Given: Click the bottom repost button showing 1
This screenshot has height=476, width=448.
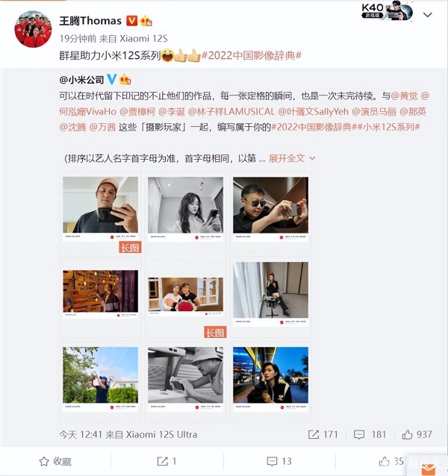Looking at the screenshot, I should 167,461.
